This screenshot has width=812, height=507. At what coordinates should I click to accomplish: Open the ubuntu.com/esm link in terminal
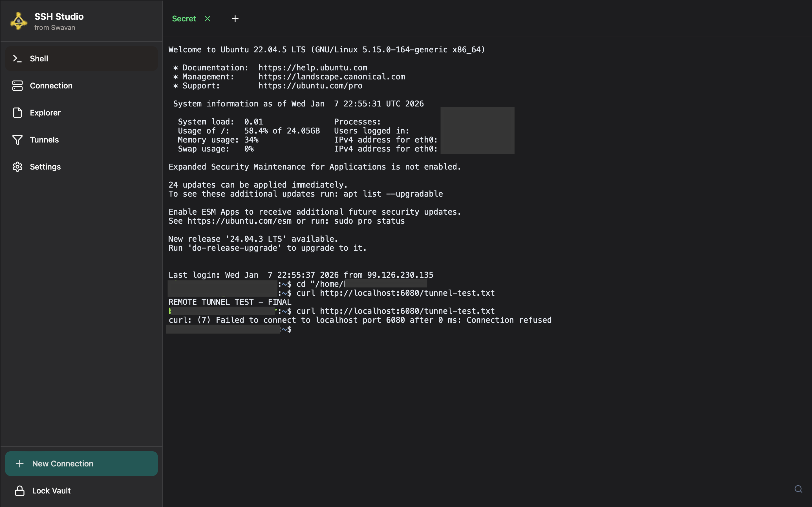click(x=239, y=221)
